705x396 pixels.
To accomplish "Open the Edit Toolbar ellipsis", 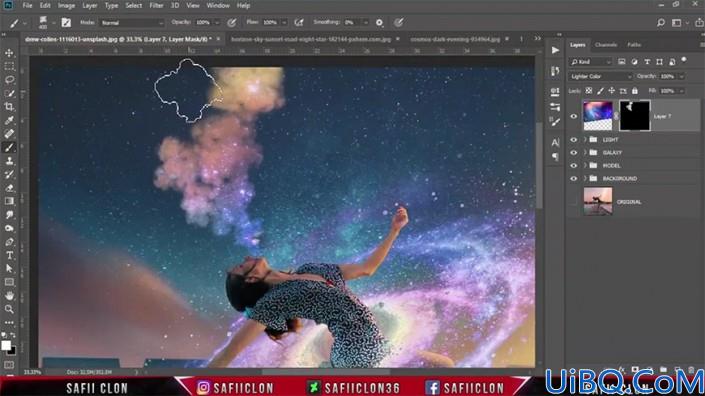I will point(9,323).
